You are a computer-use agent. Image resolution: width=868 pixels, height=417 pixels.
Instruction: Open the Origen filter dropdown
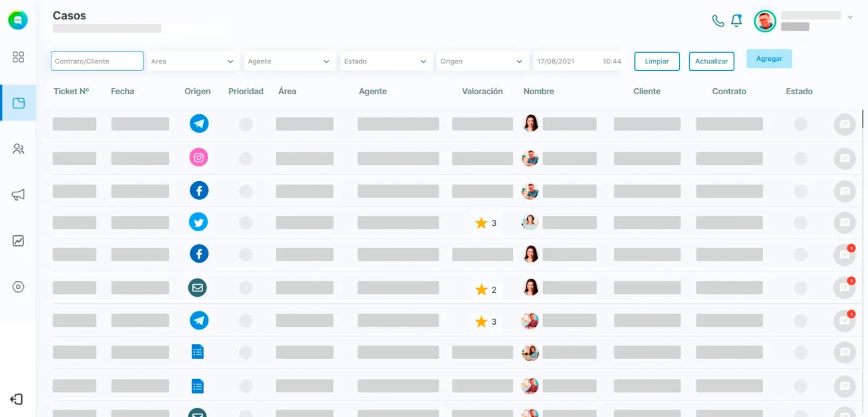(482, 61)
